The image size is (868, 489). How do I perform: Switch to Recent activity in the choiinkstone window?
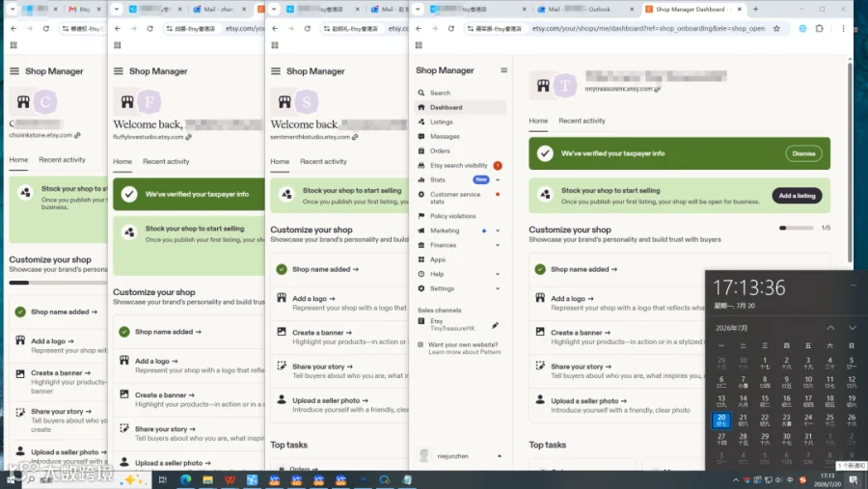62,159
